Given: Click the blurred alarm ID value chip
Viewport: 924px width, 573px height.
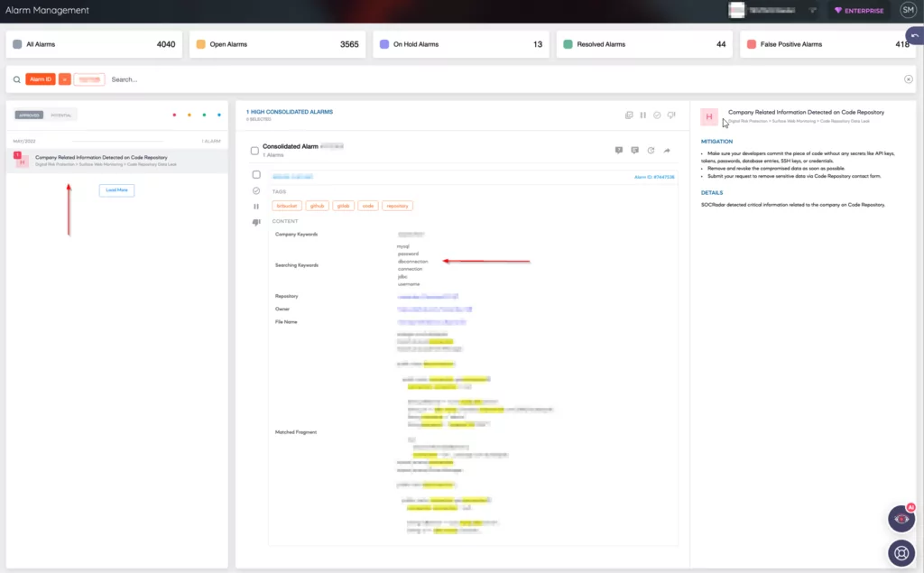Looking at the screenshot, I should [89, 79].
